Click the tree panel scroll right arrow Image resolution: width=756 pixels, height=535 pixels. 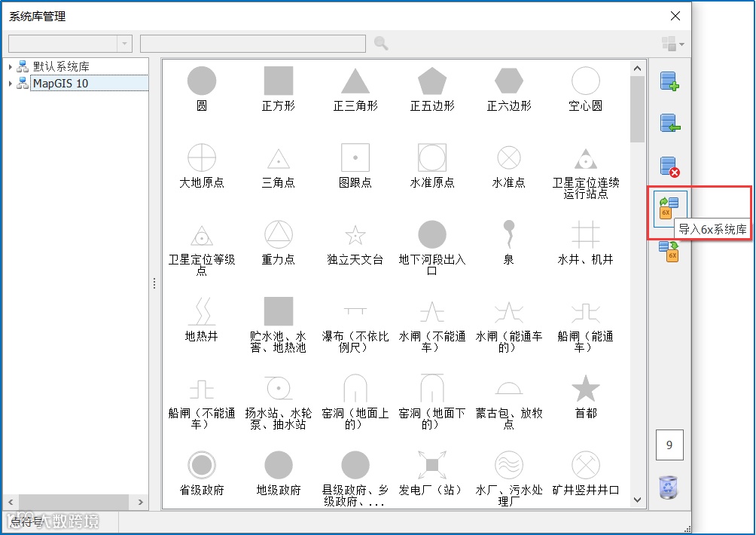click(x=140, y=502)
